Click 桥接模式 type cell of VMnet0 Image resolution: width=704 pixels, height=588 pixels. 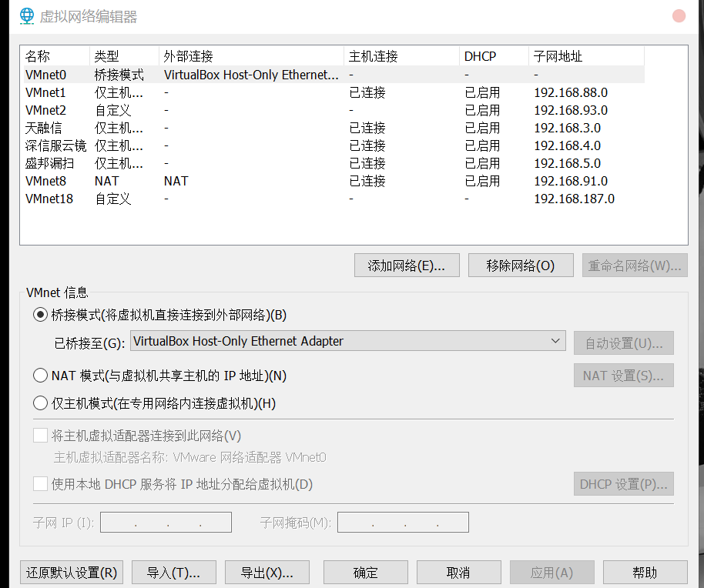[x=119, y=75]
